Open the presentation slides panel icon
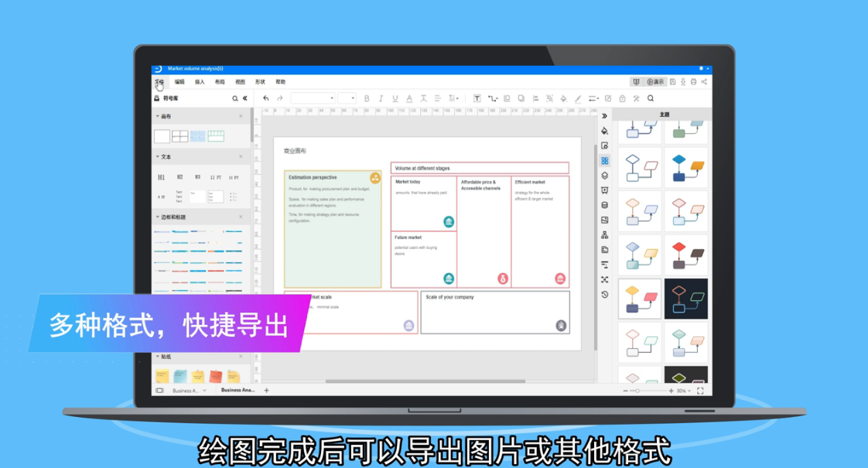The height and width of the screenshot is (468, 868). [604, 190]
